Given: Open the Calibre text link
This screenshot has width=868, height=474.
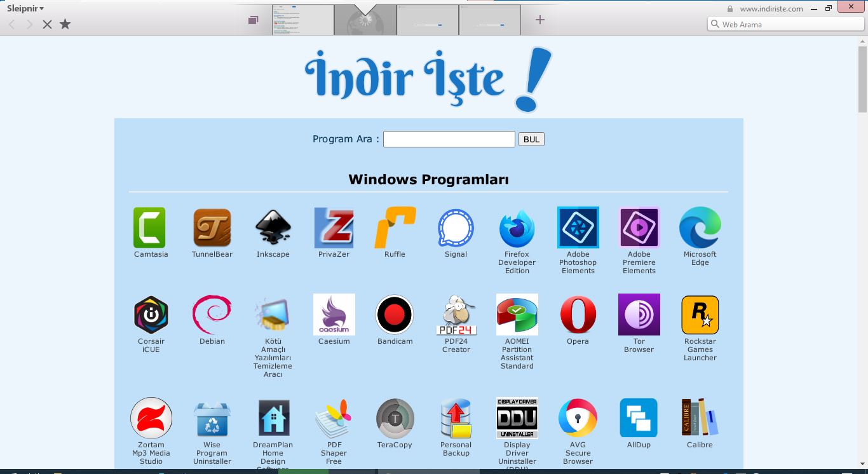Looking at the screenshot, I should (x=700, y=445).
